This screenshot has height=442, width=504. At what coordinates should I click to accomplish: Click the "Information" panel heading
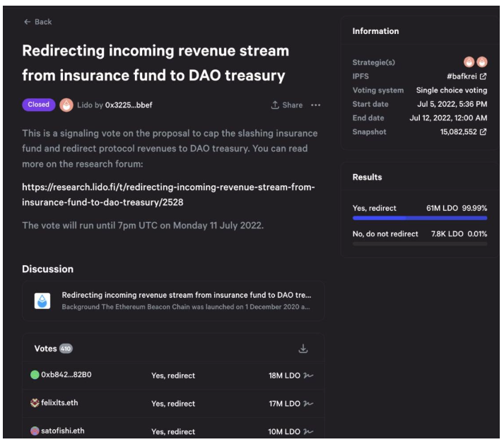pos(375,31)
